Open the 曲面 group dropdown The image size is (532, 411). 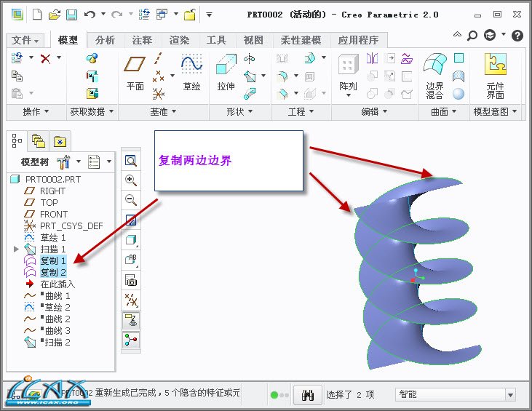(x=444, y=111)
